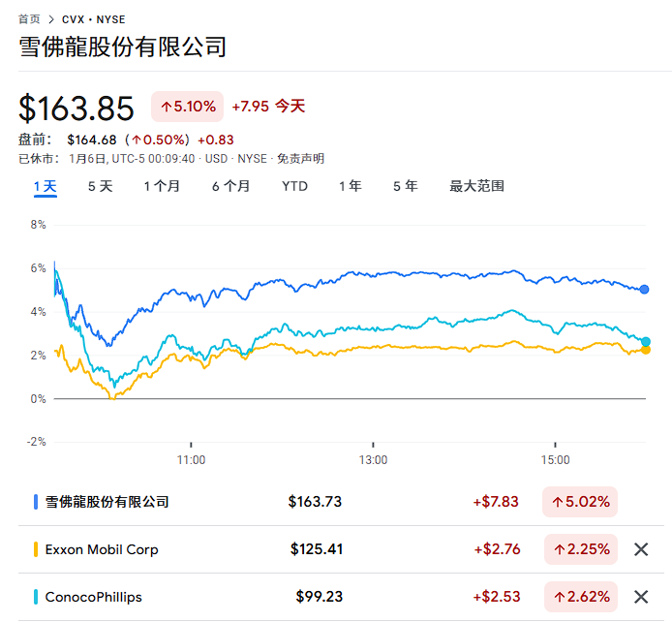Click the breadcrumb chevron arrow

[x=50, y=19]
